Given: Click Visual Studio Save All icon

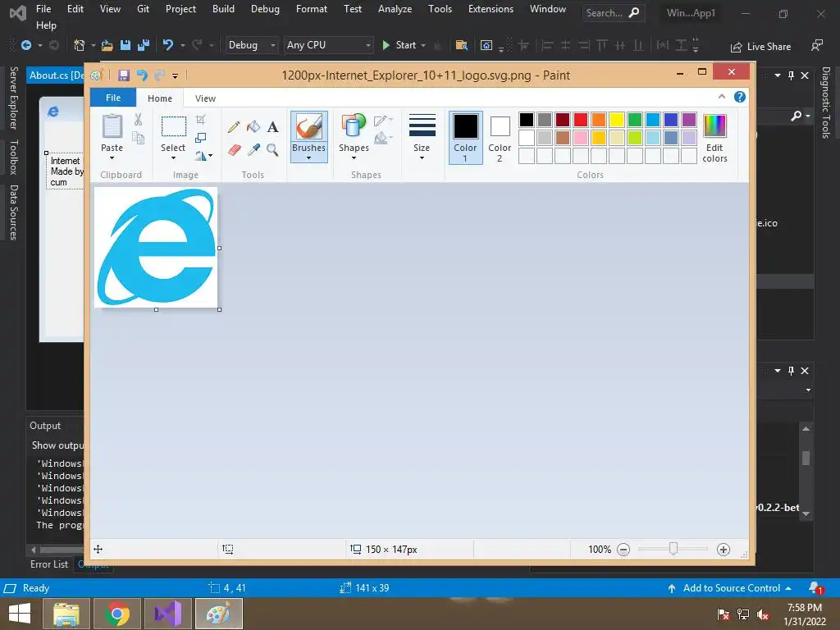Looking at the screenshot, I should click(144, 46).
